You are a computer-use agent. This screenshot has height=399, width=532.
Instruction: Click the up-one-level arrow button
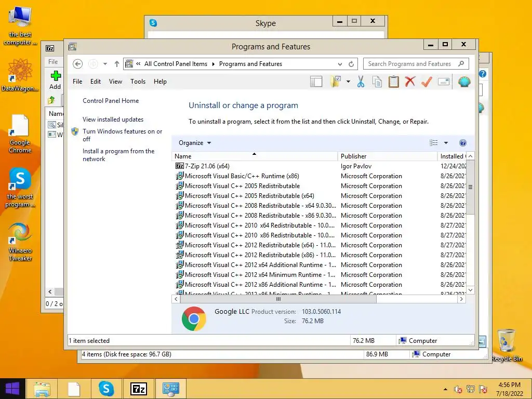117,64
